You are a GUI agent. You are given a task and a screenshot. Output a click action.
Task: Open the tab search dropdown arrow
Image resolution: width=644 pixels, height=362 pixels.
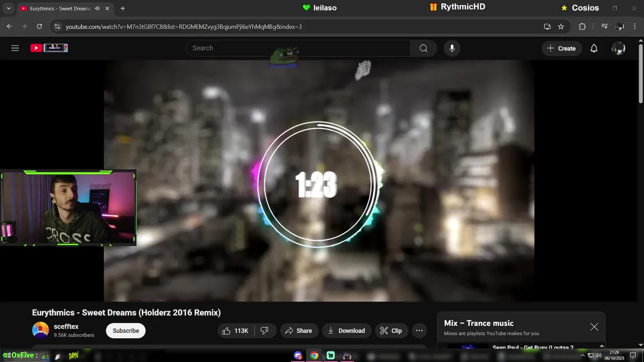tap(9, 9)
